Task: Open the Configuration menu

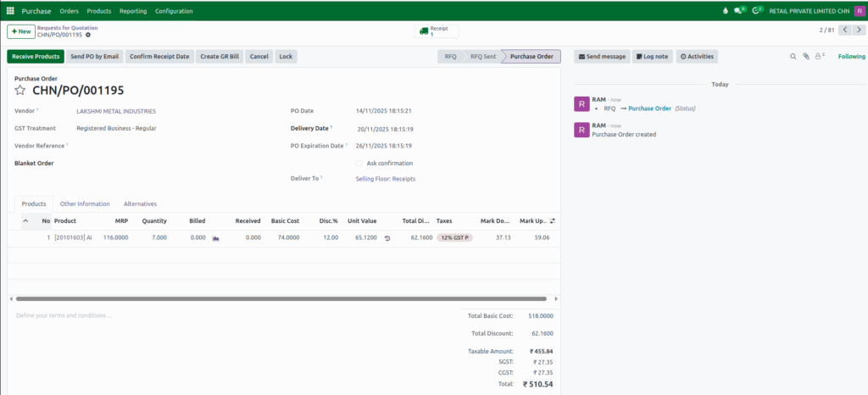Action: coord(174,11)
